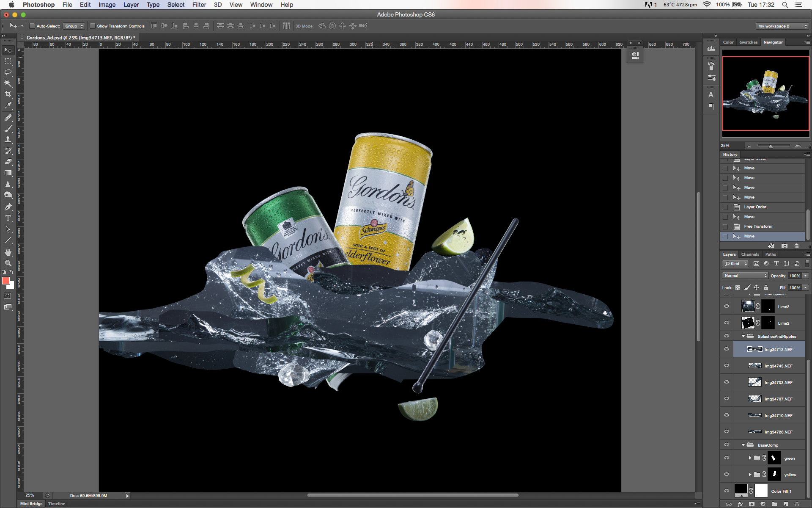Open the Character panel icon
Viewport: 812px width, 508px height.
click(711, 95)
